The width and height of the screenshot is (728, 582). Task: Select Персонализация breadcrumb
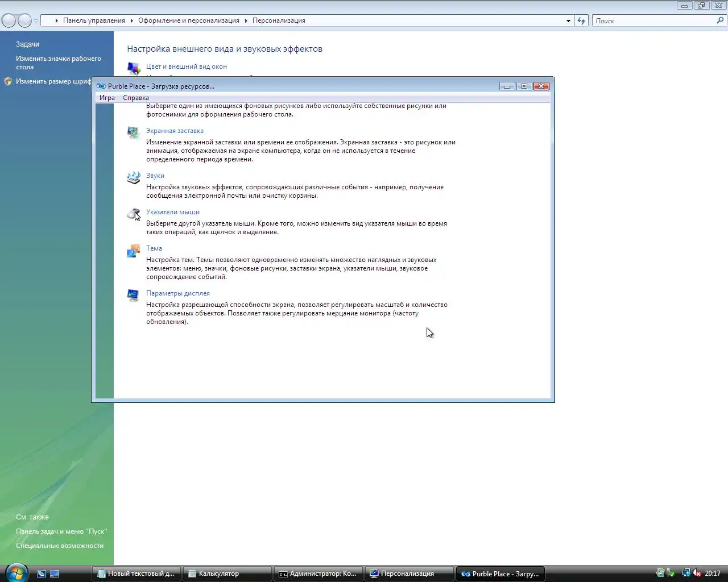(x=279, y=20)
